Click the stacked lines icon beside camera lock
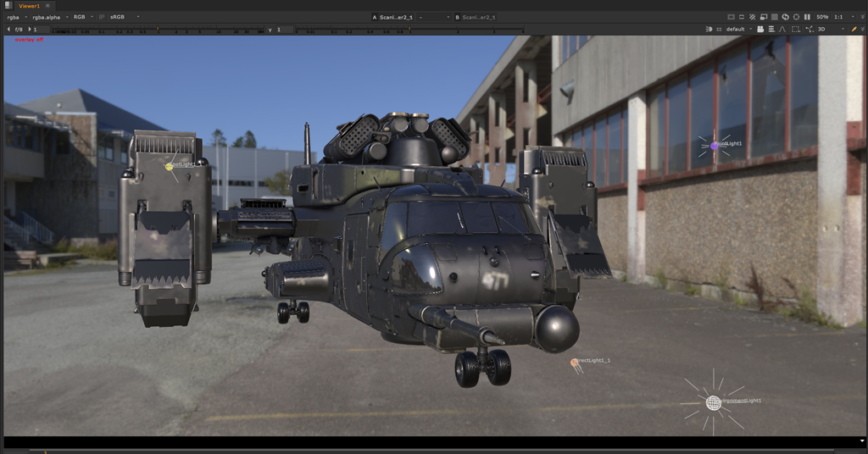Screen dimensions: 868x454 point(771,30)
